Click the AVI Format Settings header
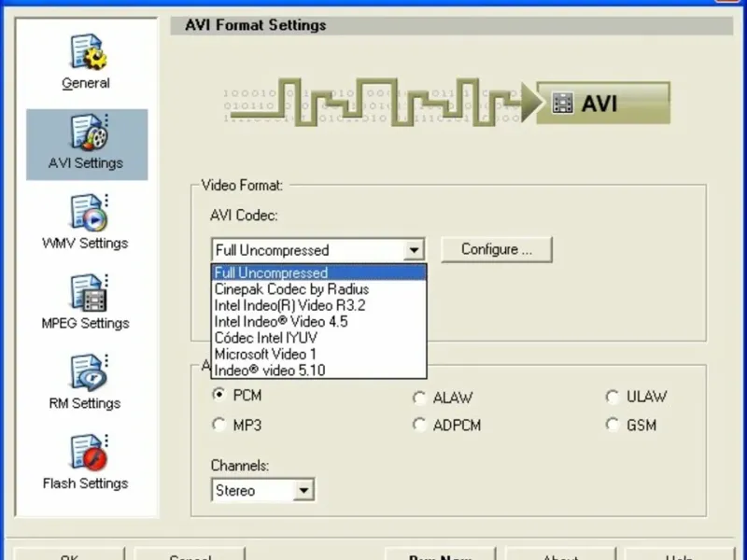747x560 pixels. click(x=255, y=25)
